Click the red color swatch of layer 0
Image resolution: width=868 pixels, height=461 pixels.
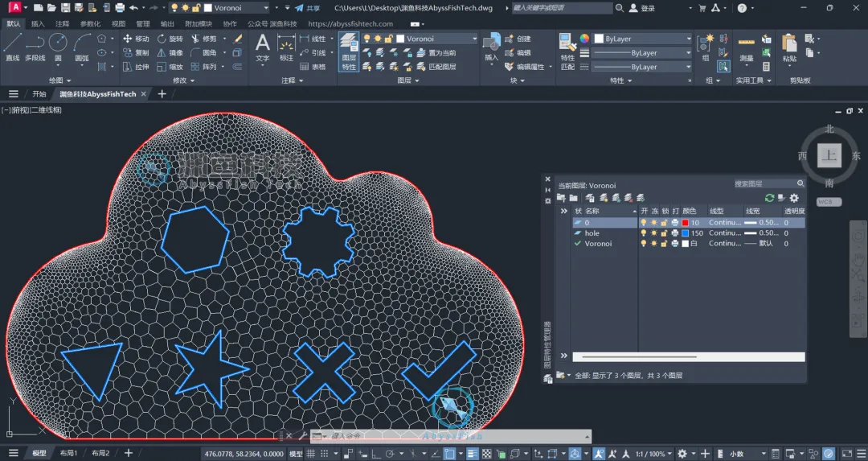coord(685,223)
